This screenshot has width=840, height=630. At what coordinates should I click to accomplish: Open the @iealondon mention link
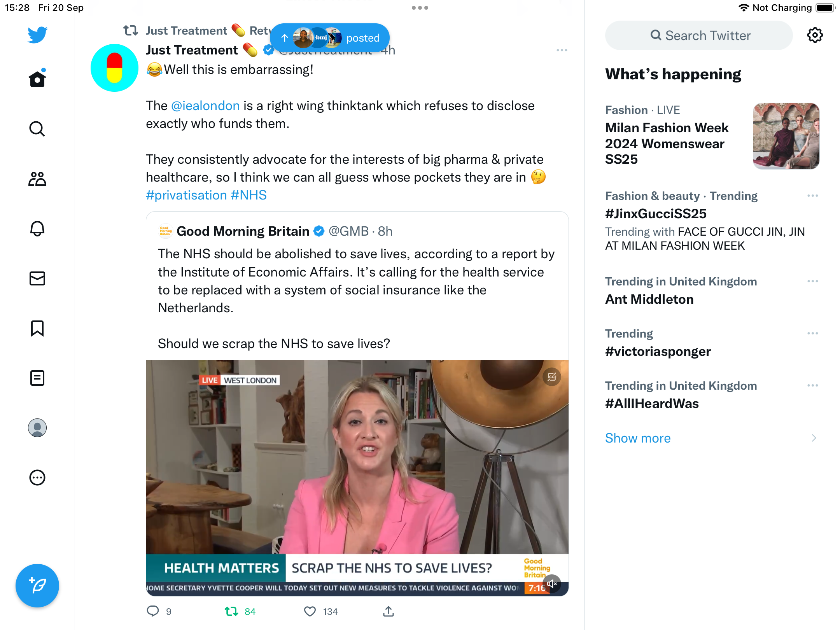[205, 105]
